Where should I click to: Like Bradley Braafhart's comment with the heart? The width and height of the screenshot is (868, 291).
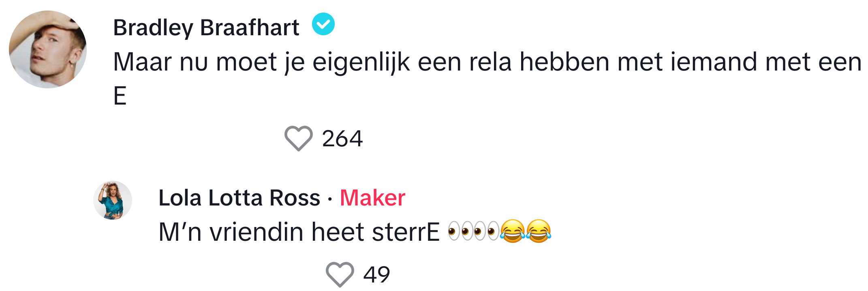(x=298, y=139)
